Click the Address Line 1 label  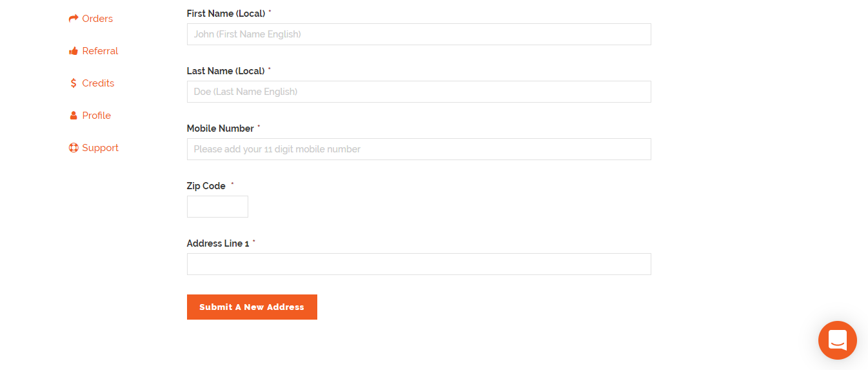218,243
